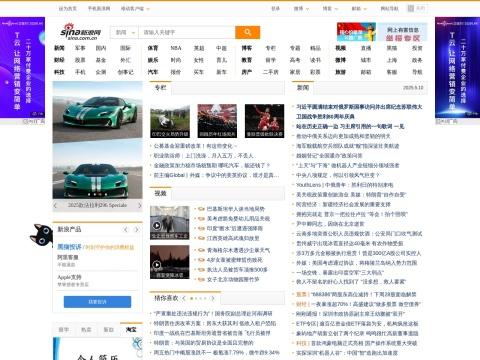Open the 新闻 channel in navigation grid

[59, 48]
